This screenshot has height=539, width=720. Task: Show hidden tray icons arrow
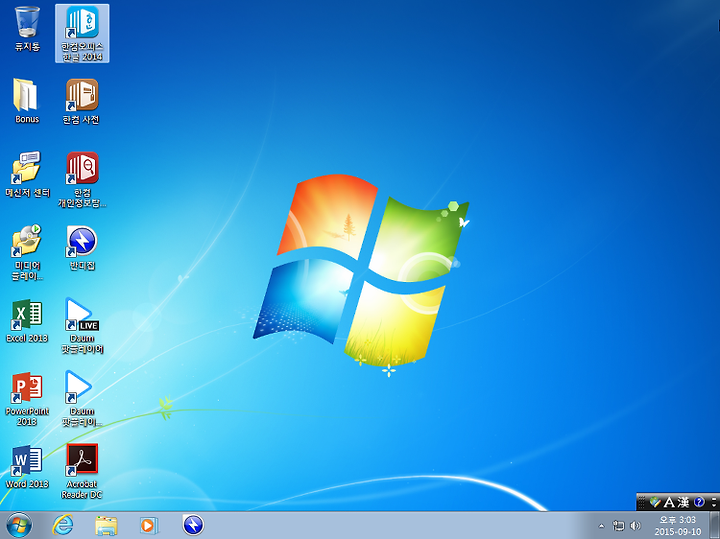[x=602, y=526]
